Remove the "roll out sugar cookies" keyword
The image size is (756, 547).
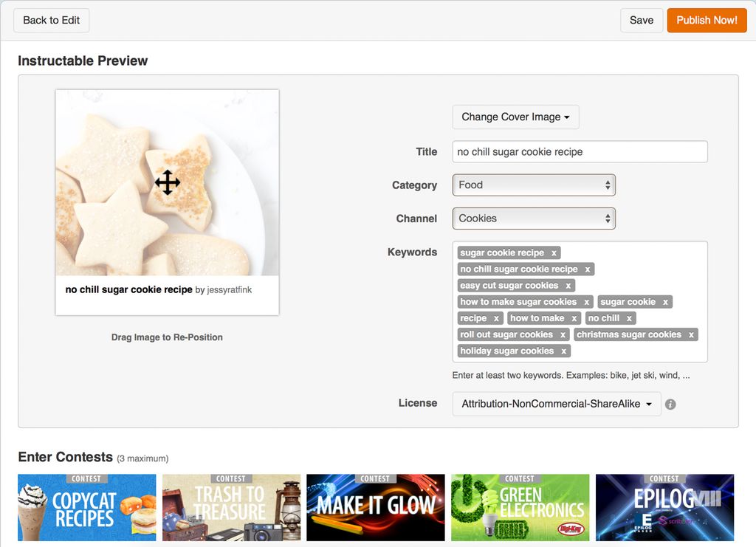(x=563, y=334)
